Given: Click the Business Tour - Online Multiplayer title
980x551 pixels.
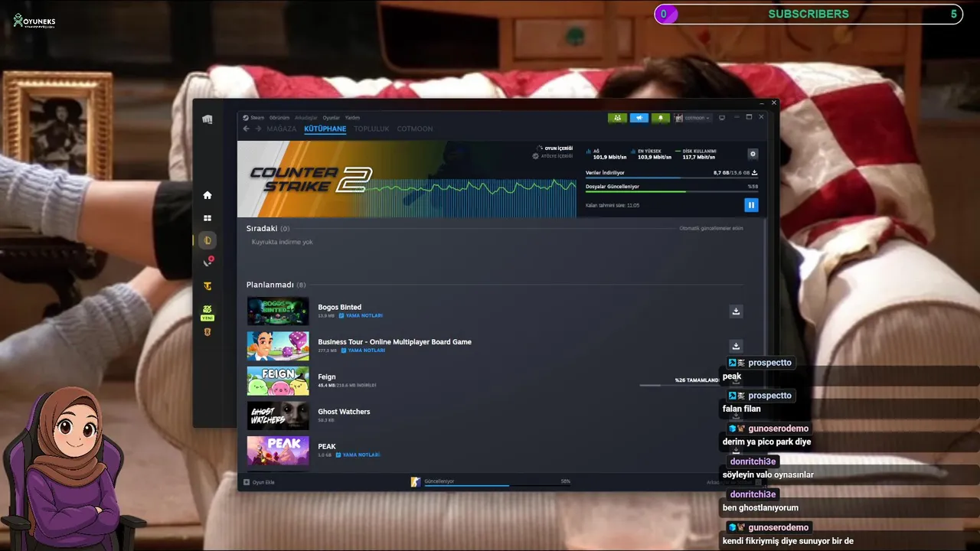Looking at the screenshot, I should point(394,342).
